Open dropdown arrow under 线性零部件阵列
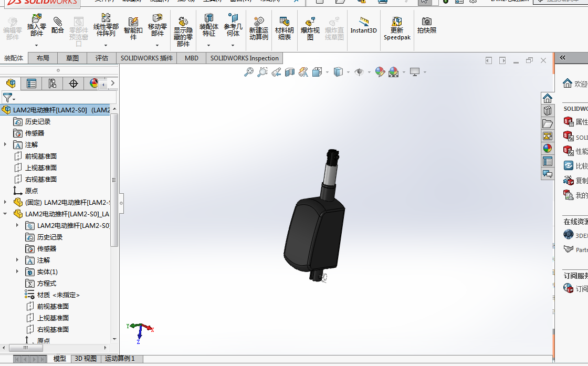The width and height of the screenshot is (588, 366). (x=106, y=45)
